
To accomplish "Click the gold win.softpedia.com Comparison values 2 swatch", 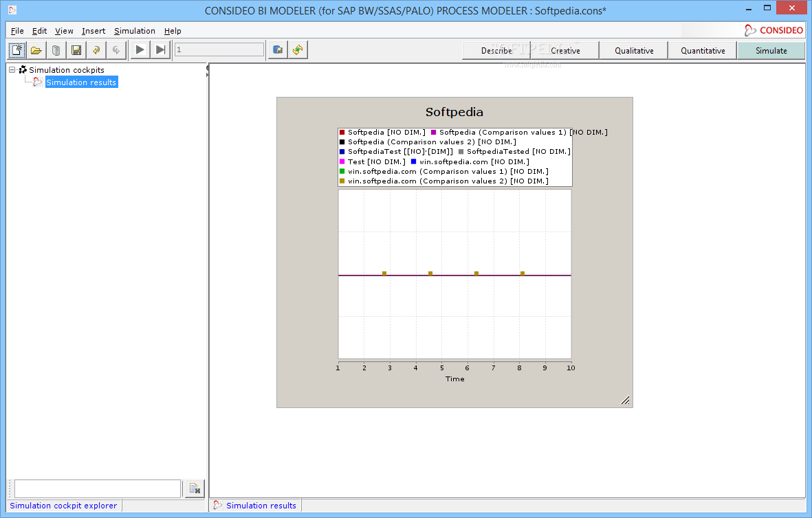I will point(342,181).
